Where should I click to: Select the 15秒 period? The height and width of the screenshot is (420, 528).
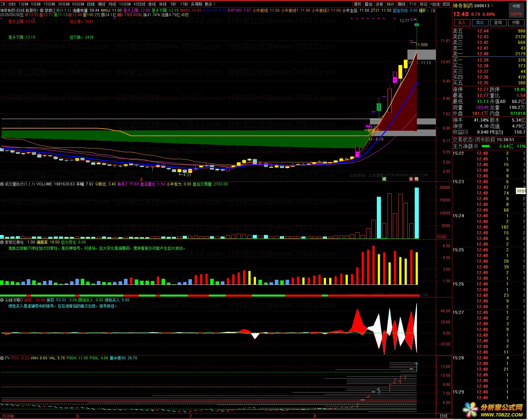[x=184, y=4]
